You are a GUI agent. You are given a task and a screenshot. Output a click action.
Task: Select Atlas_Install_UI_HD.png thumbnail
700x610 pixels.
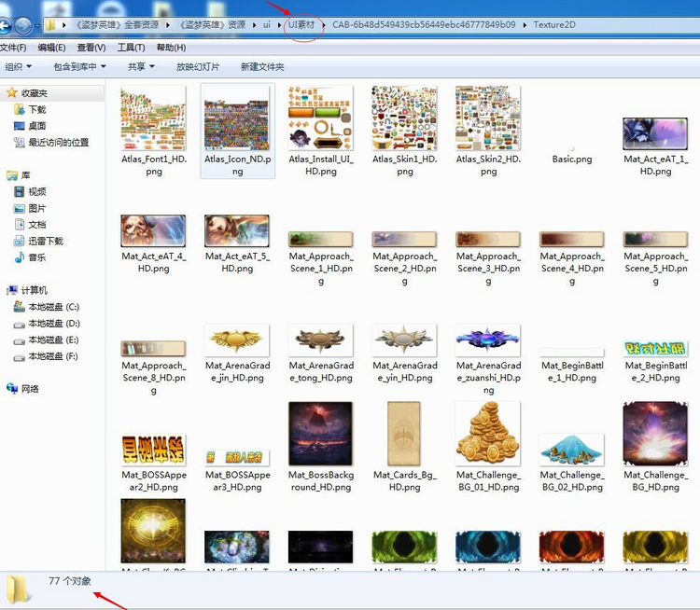[320, 118]
